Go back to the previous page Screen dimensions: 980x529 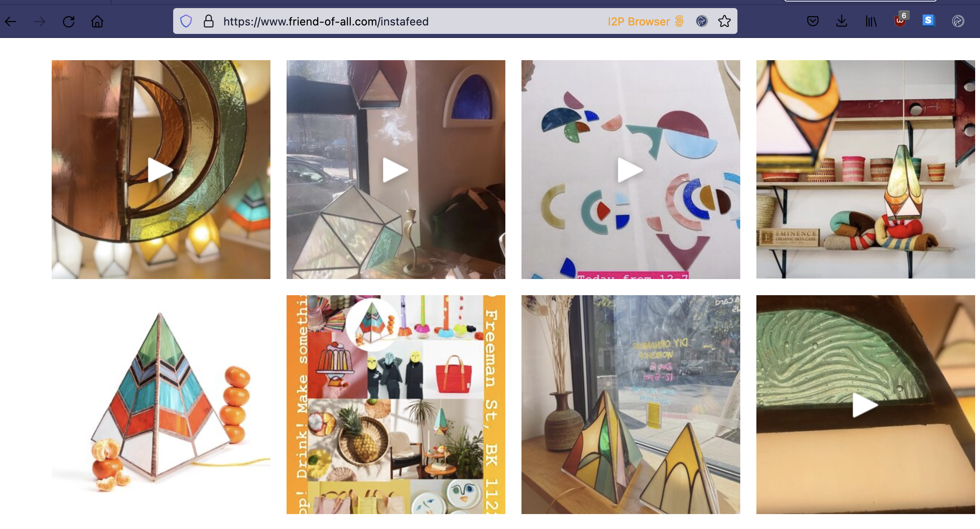point(11,21)
